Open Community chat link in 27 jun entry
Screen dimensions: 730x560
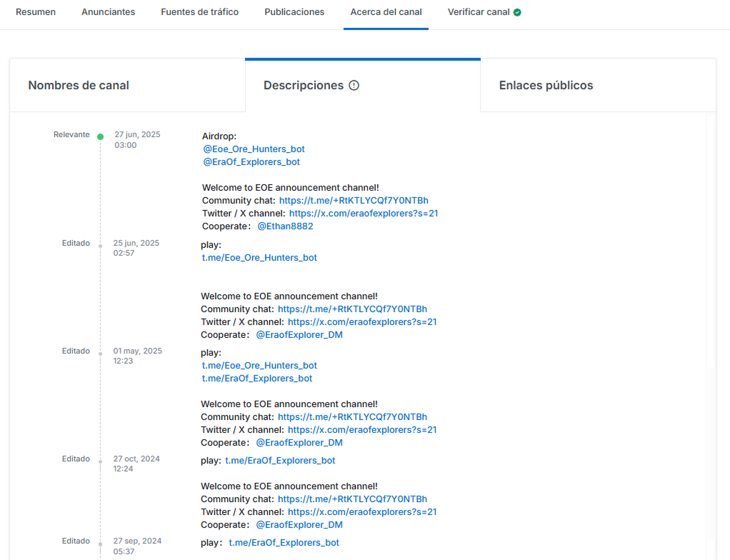(x=354, y=201)
